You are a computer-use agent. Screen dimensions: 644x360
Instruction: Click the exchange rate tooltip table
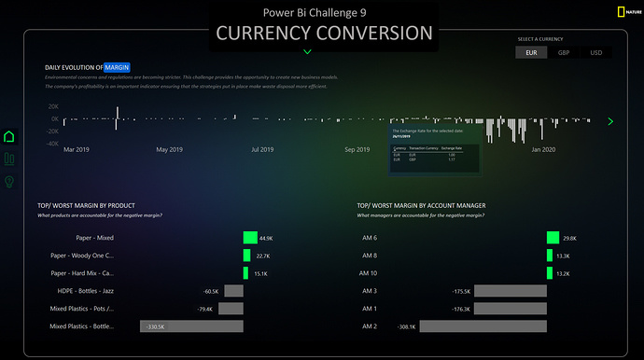[x=434, y=158]
